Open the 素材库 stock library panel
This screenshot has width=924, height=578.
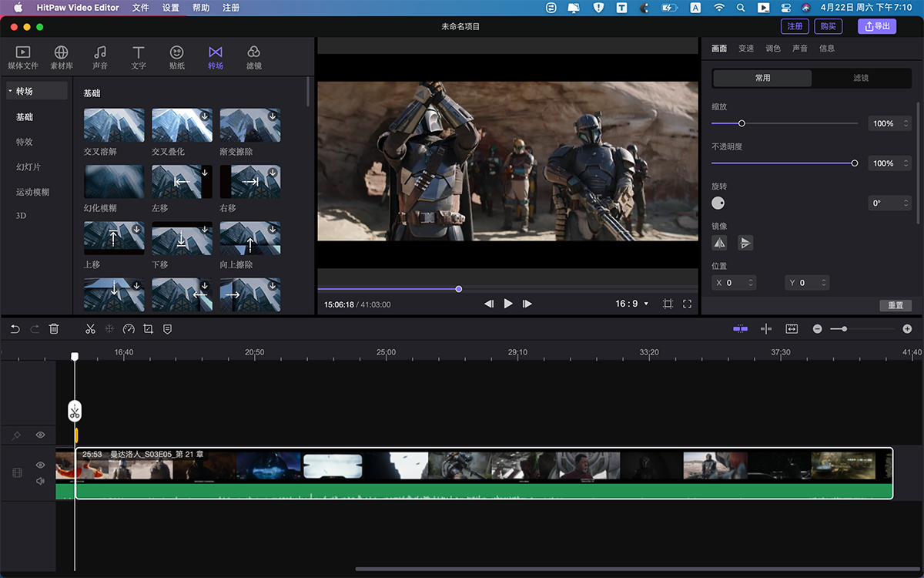pyautogui.click(x=62, y=58)
